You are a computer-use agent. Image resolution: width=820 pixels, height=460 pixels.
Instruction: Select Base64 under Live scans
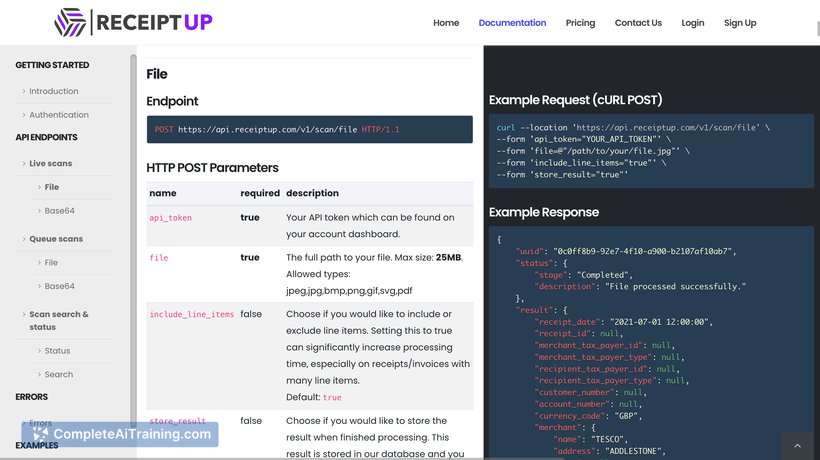59,211
